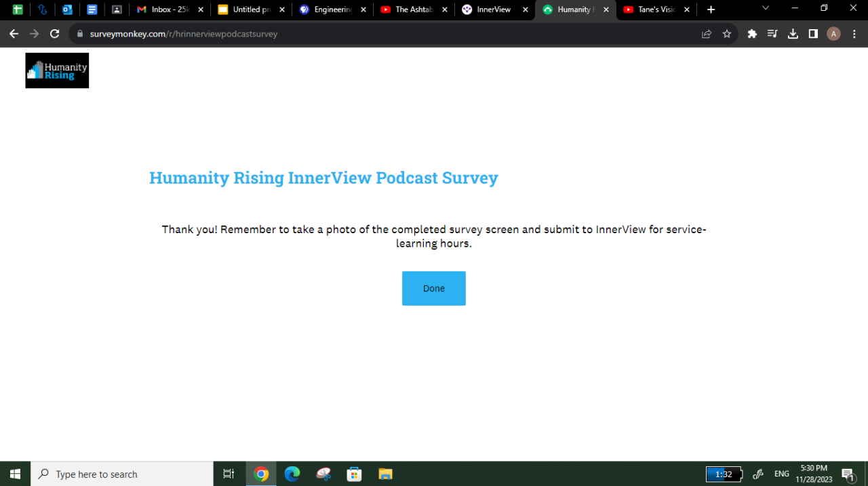Open the notifications action center
Image resolution: width=868 pixels, height=486 pixels.
point(848,474)
